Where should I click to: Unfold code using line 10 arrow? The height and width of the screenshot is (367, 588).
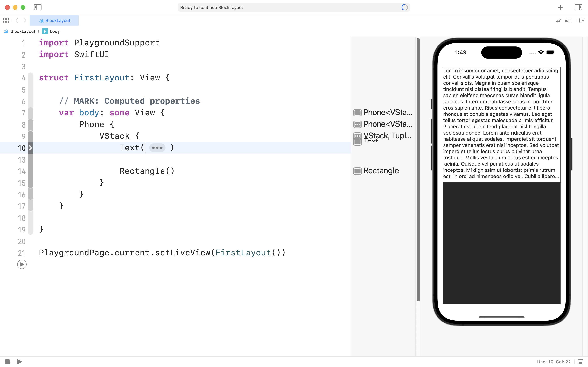click(x=30, y=148)
